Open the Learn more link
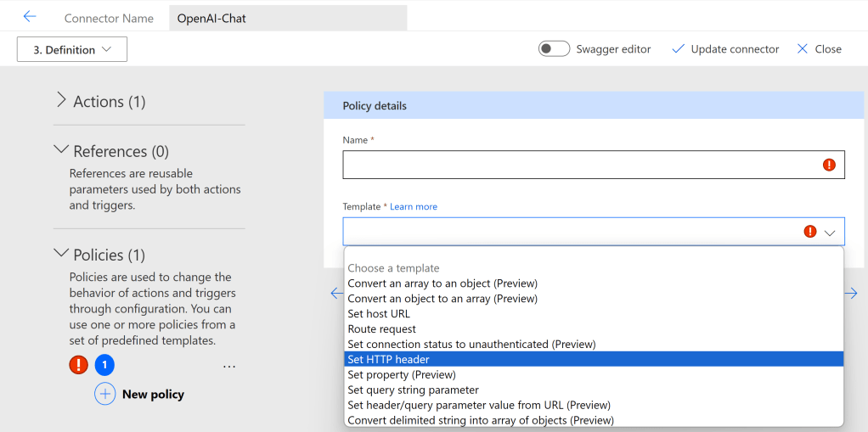 coord(414,206)
